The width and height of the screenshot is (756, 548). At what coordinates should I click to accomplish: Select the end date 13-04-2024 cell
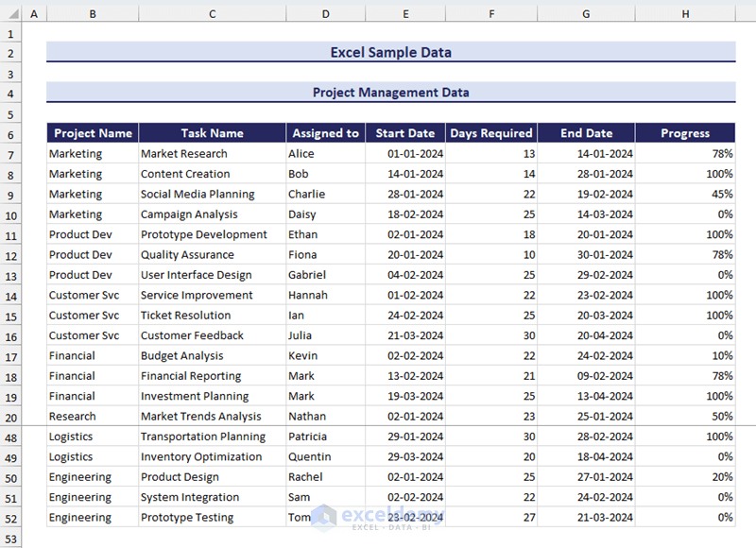pos(586,397)
